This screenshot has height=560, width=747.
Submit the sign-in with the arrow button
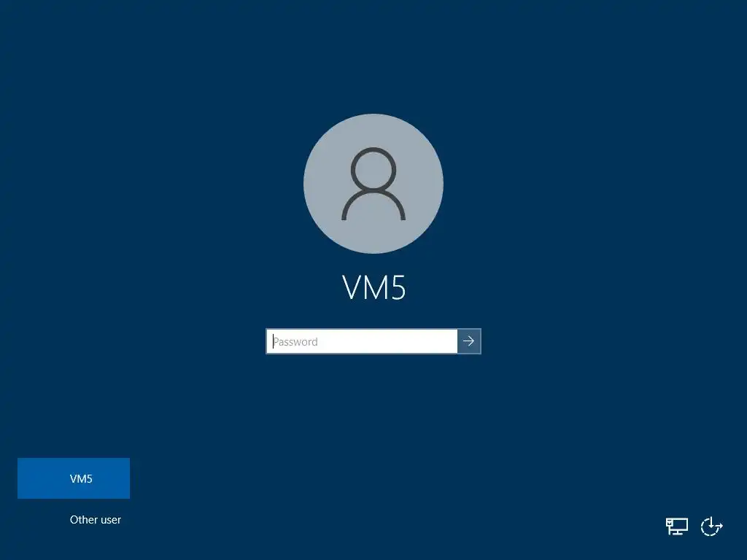tap(469, 341)
